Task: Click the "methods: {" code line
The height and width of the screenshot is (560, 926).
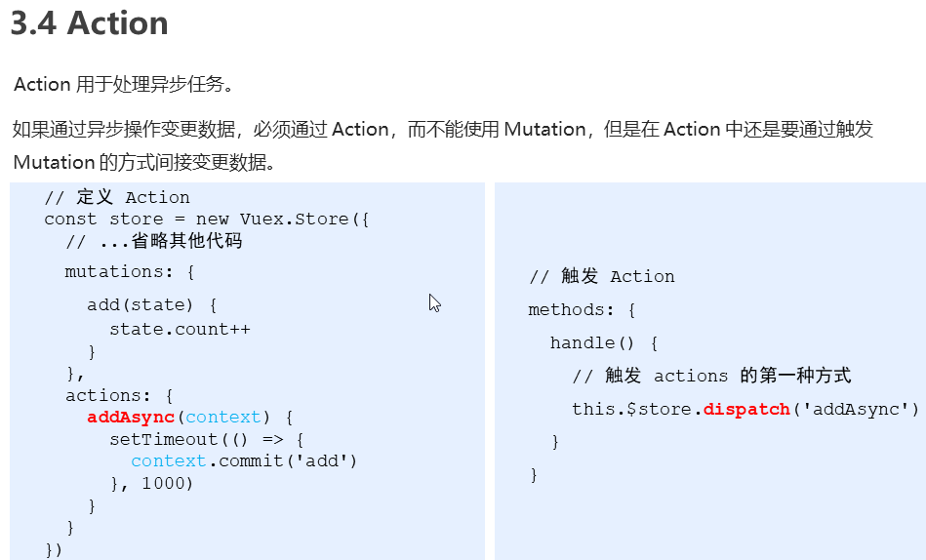Action: pyautogui.click(x=582, y=310)
